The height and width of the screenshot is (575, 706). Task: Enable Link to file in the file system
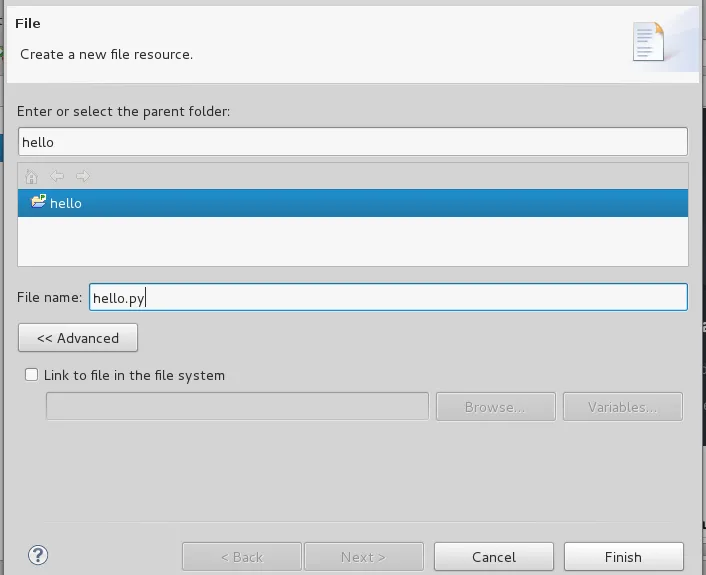(32, 375)
